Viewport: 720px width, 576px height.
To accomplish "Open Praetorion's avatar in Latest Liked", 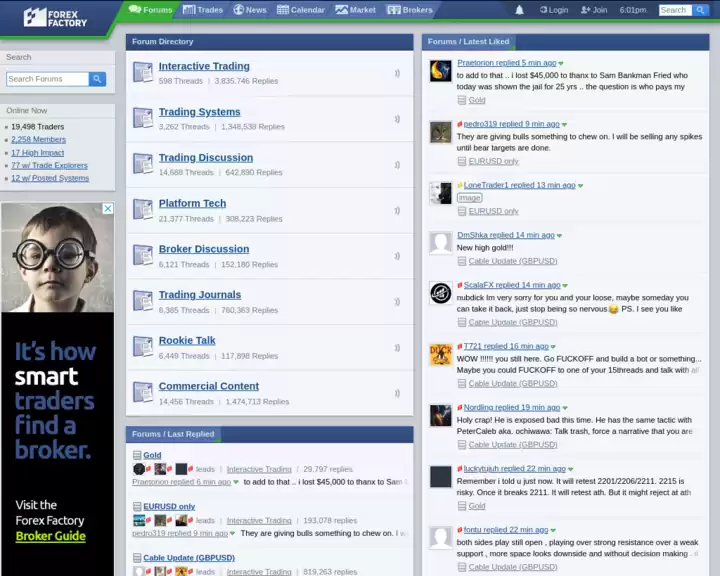I will tap(441, 71).
